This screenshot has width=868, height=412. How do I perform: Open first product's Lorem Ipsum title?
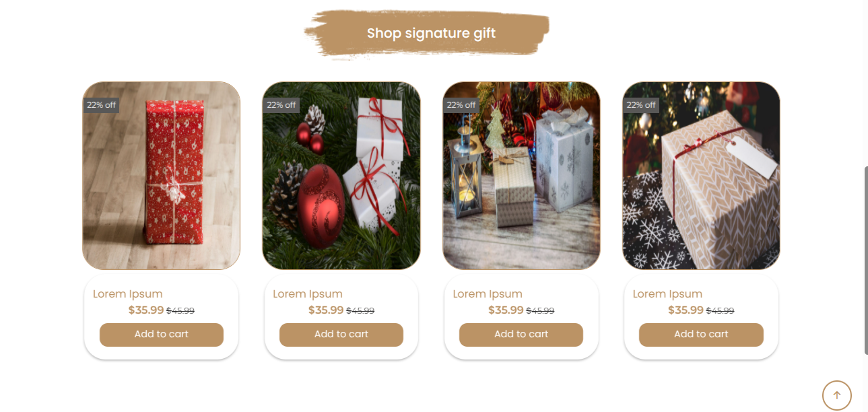tap(128, 294)
